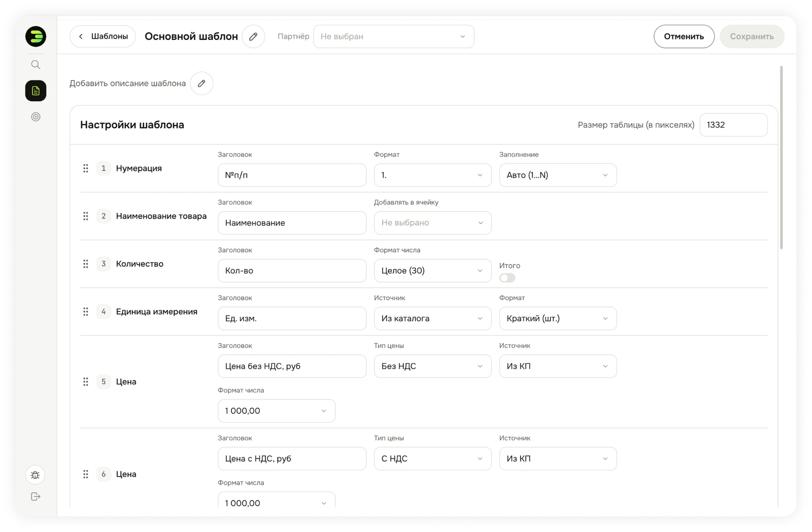Click 'Основной шаблон' title
Viewport: 812px width, 532px height.
pos(191,37)
